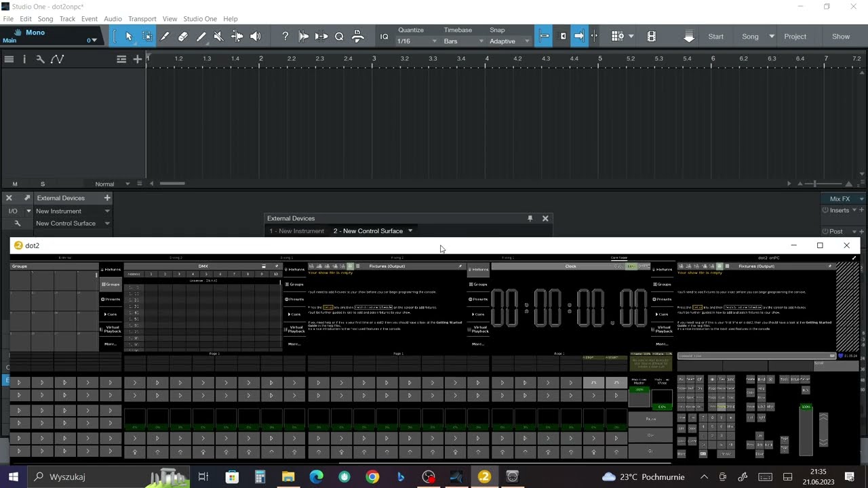Image resolution: width=868 pixels, height=488 pixels.
Task: Open File Explorer from taskbar
Action: [288, 476]
